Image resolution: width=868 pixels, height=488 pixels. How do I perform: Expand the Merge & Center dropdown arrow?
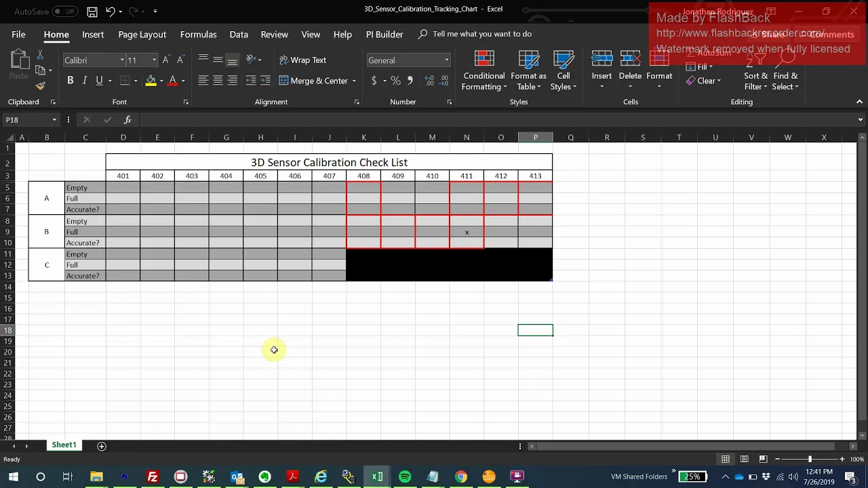(353, 81)
